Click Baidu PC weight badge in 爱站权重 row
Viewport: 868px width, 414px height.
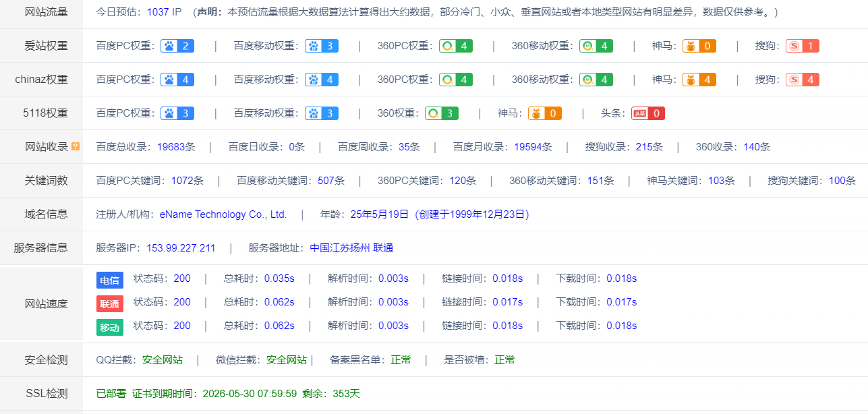177,46
